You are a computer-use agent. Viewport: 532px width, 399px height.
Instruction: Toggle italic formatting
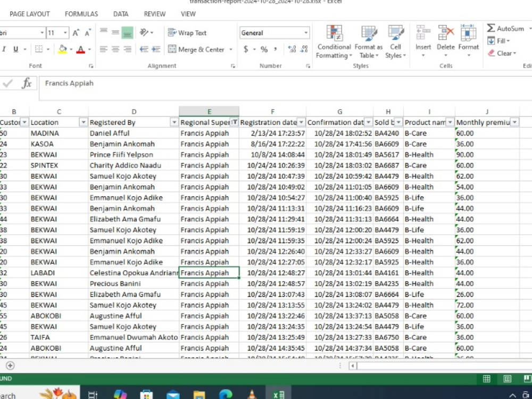(4, 49)
